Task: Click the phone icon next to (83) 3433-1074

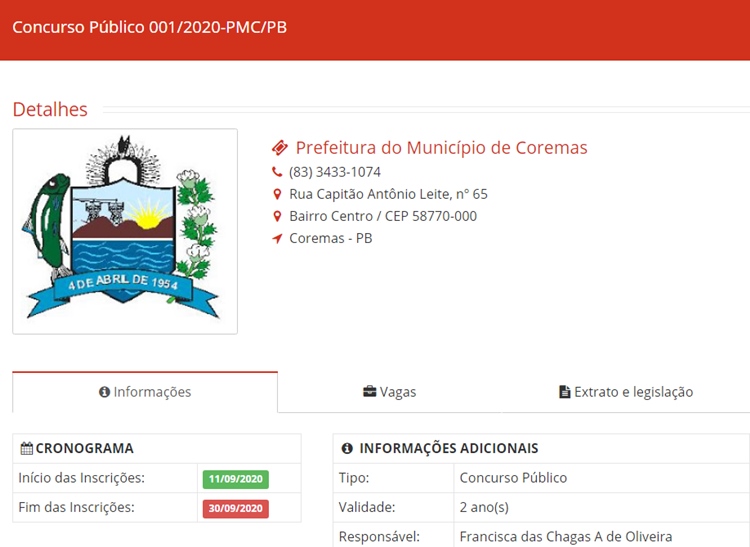Action: (278, 172)
